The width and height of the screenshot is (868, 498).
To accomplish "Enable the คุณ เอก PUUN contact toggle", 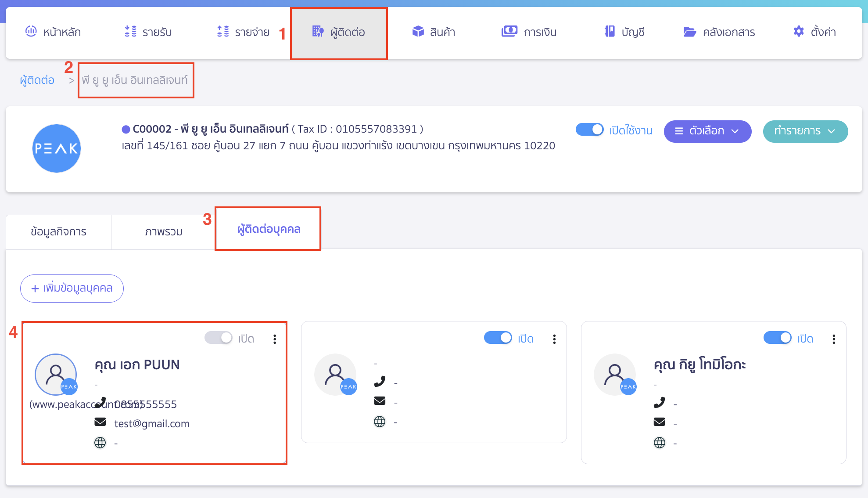I will click(x=219, y=338).
